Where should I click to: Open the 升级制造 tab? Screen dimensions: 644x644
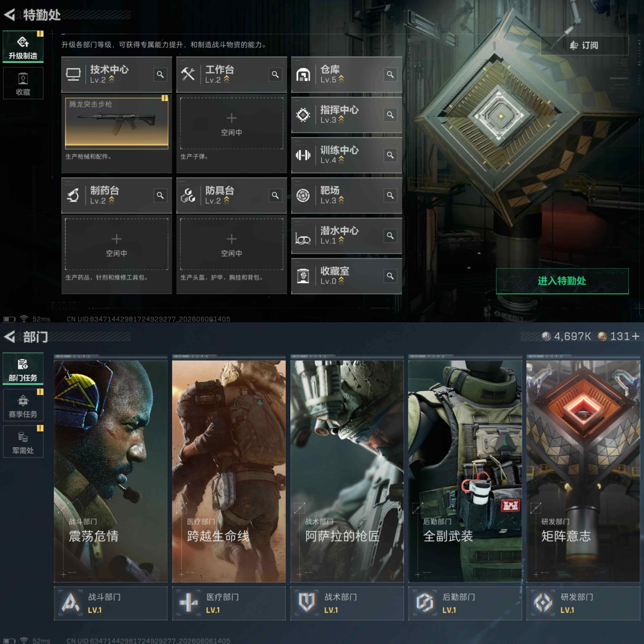pyautogui.click(x=23, y=46)
